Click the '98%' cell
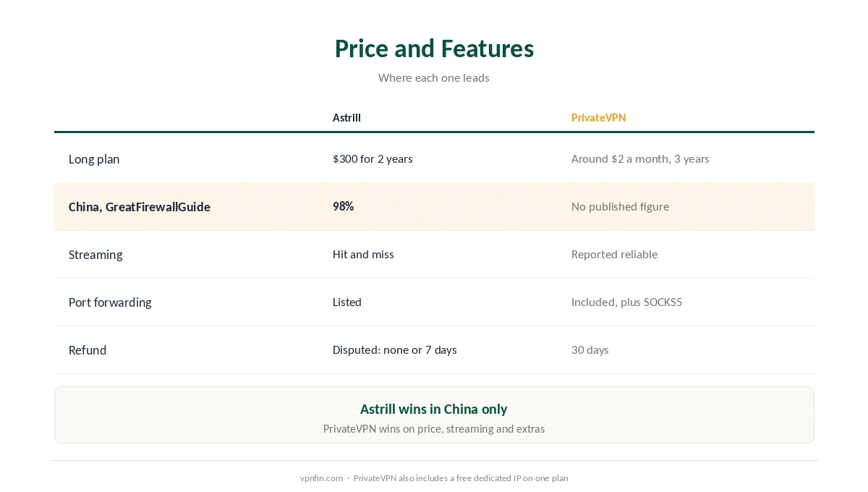 (x=343, y=206)
